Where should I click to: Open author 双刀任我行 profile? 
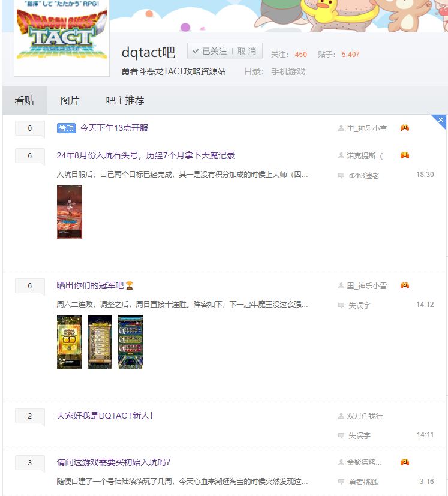(365, 416)
